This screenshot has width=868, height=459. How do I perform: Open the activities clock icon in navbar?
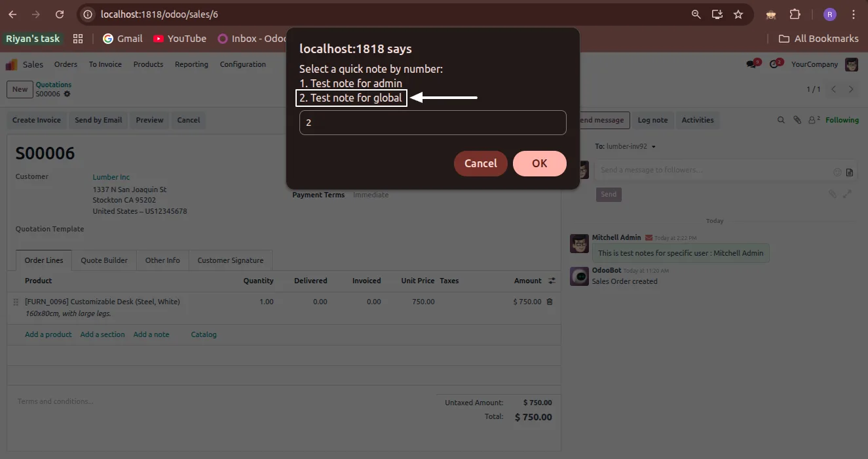pos(776,64)
